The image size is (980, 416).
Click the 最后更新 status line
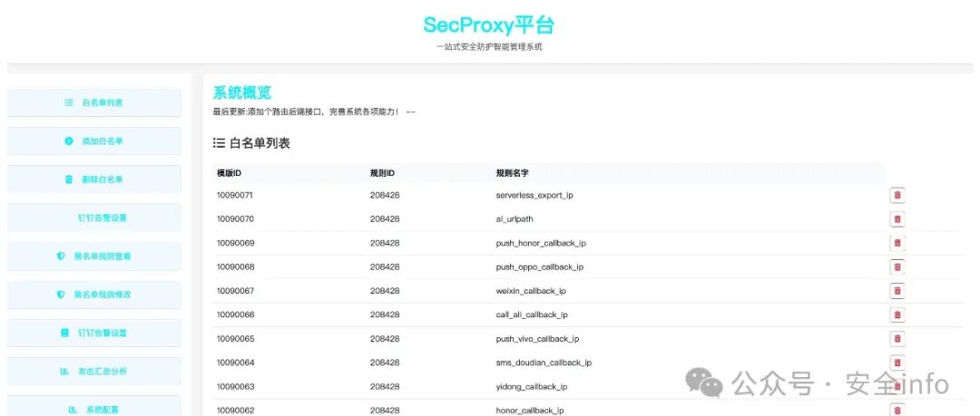point(314,112)
